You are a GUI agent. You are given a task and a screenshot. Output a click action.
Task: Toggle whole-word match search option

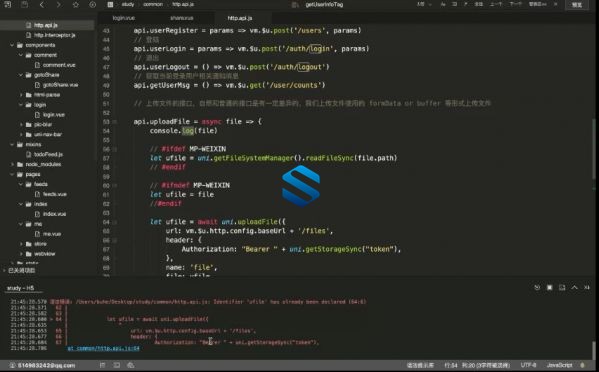[455, 4]
